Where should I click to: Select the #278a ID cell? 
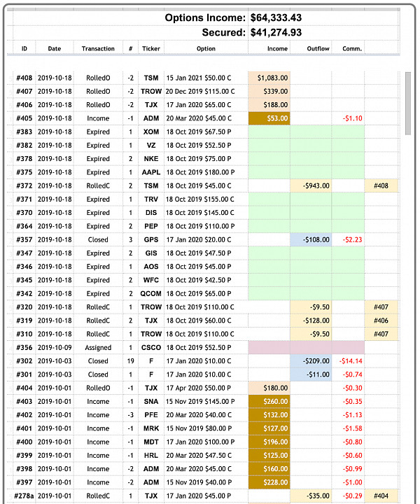point(24,496)
